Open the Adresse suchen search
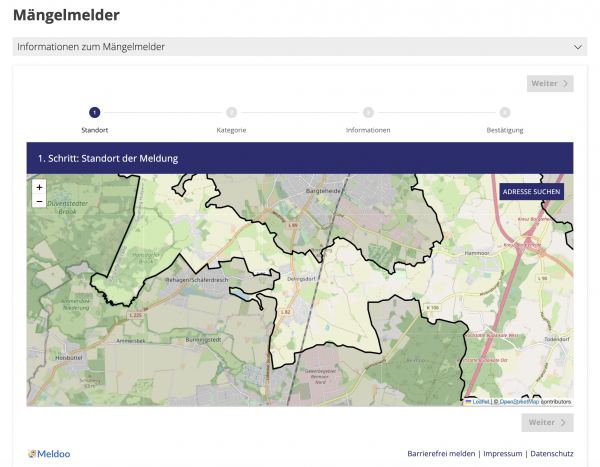This screenshot has width=600, height=467. click(532, 191)
